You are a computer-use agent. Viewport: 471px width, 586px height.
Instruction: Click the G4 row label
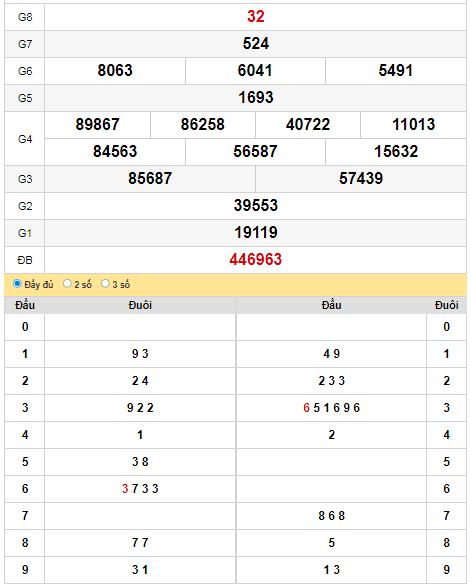[x=25, y=139]
